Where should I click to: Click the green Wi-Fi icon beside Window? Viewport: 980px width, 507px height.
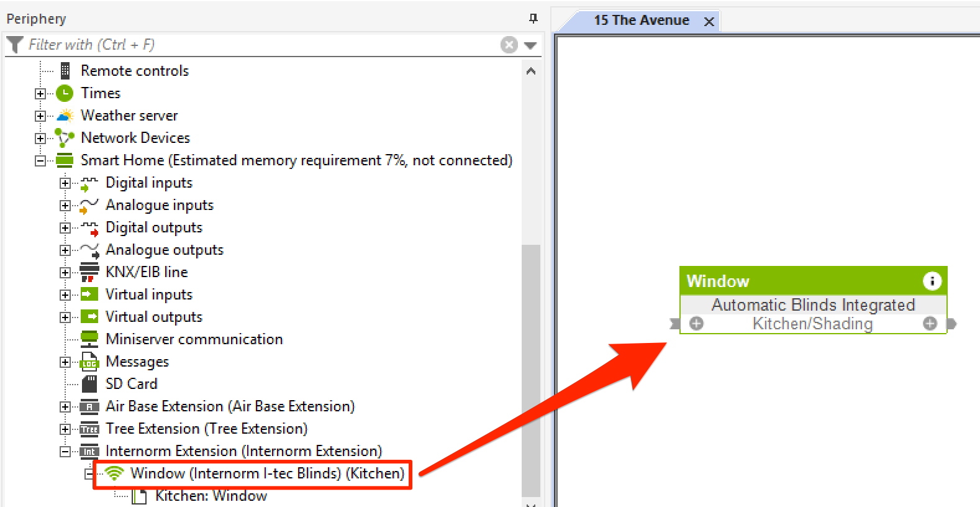pos(114,473)
